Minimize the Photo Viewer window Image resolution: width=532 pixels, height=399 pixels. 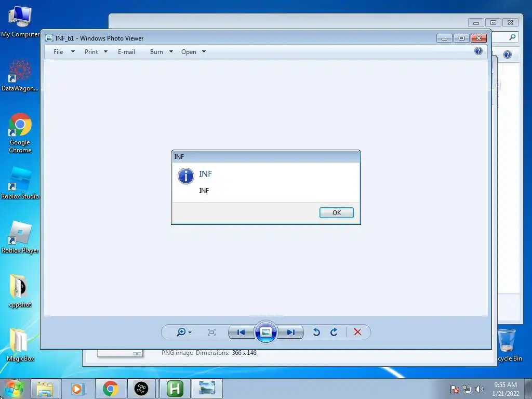pyautogui.click(x=445, y=38)
